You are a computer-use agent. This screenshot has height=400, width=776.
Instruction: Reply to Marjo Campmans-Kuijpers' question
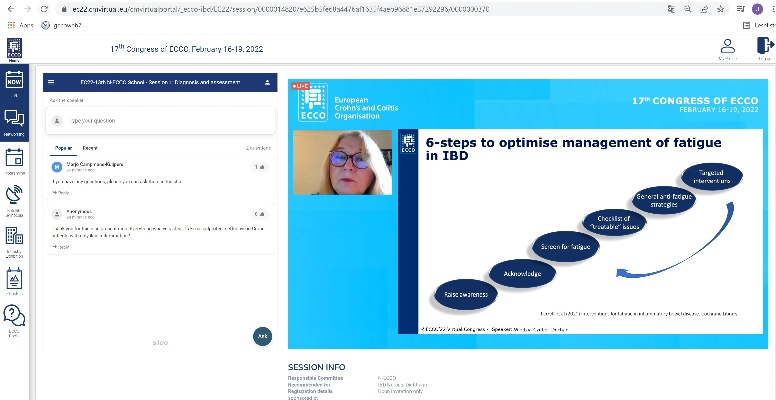click(60, 192)
